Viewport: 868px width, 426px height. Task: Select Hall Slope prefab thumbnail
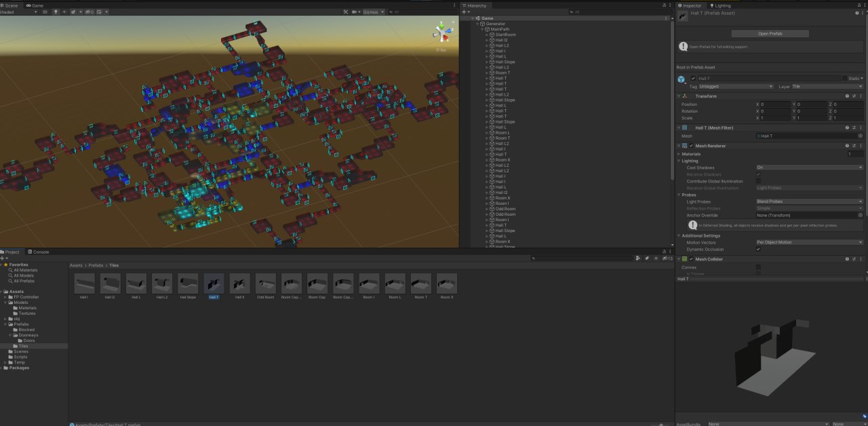(188, 284)
